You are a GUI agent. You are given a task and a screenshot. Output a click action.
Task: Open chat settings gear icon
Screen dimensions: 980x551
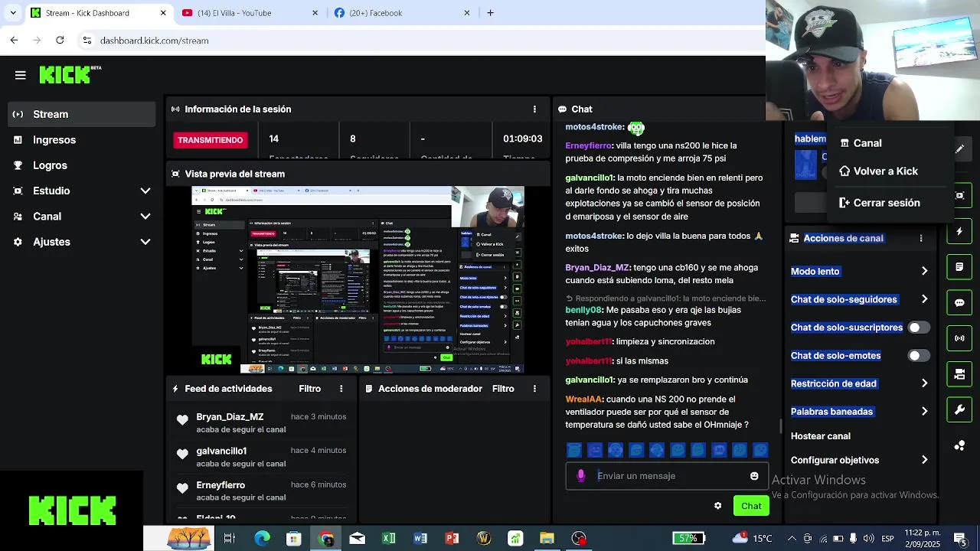(717, 506)
